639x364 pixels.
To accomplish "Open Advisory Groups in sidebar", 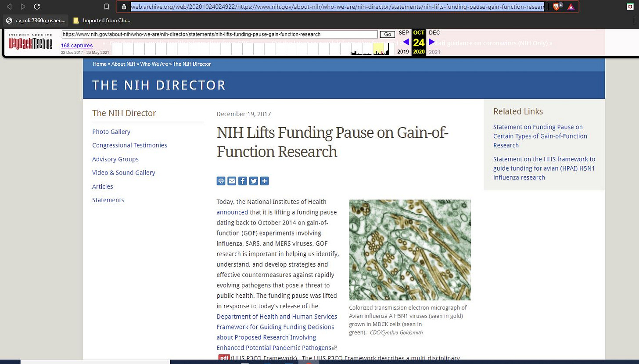I will (115, 159).
